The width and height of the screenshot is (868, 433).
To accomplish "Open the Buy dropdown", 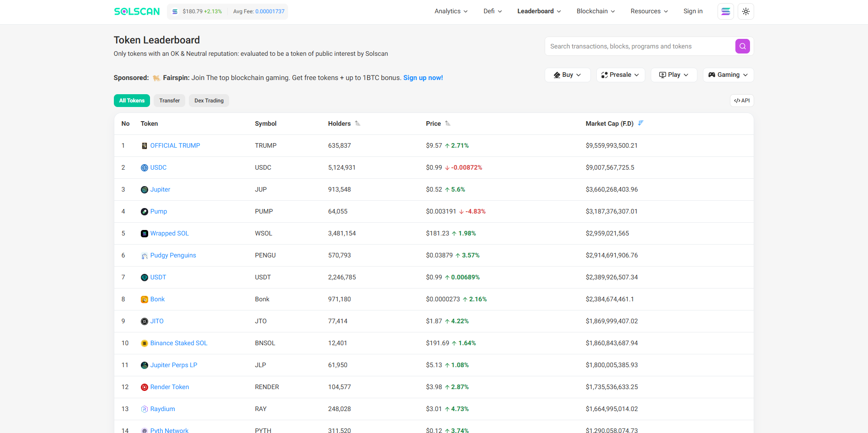I will (567, 75).
